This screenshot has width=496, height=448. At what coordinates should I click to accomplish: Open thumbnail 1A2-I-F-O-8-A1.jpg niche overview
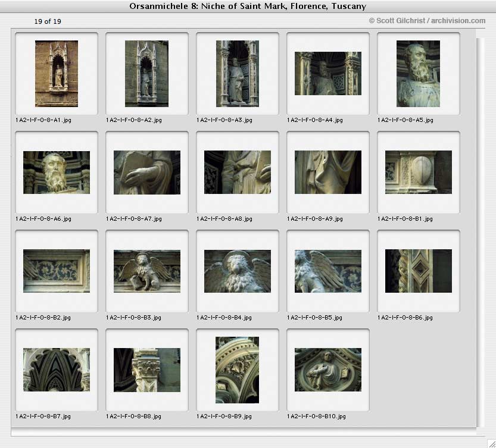[57, 74]
